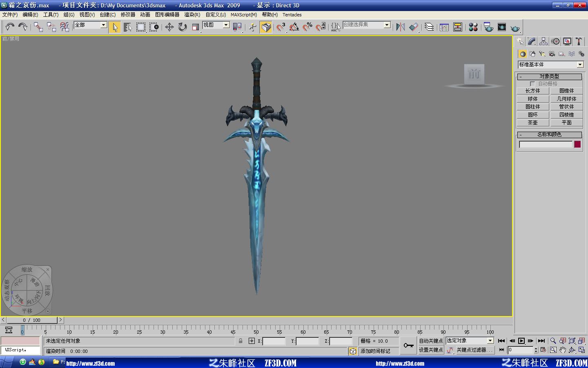
Task: Choose the Rectangular Selection Region tool
Action: tap(141, 27)
